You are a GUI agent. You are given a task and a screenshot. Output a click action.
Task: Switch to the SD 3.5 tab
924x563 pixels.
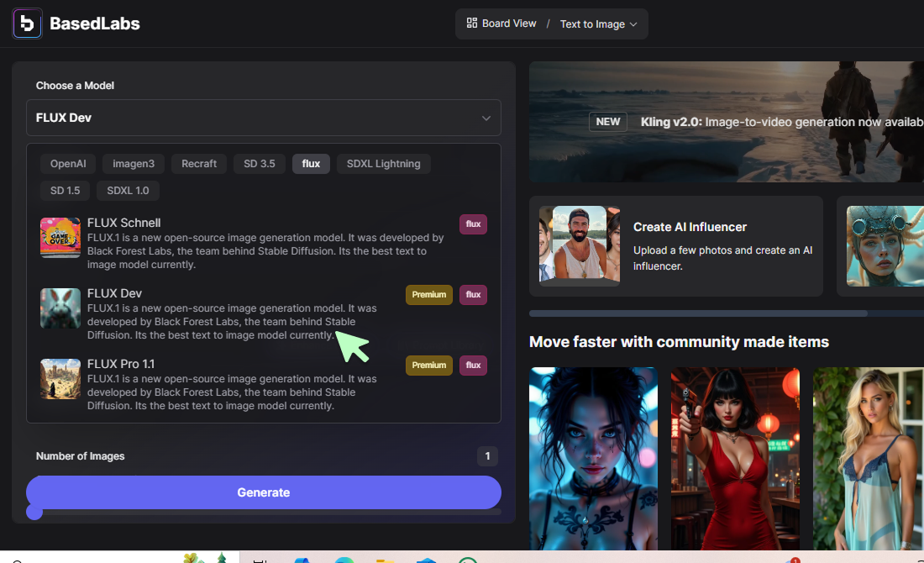[x=260, y=164]
